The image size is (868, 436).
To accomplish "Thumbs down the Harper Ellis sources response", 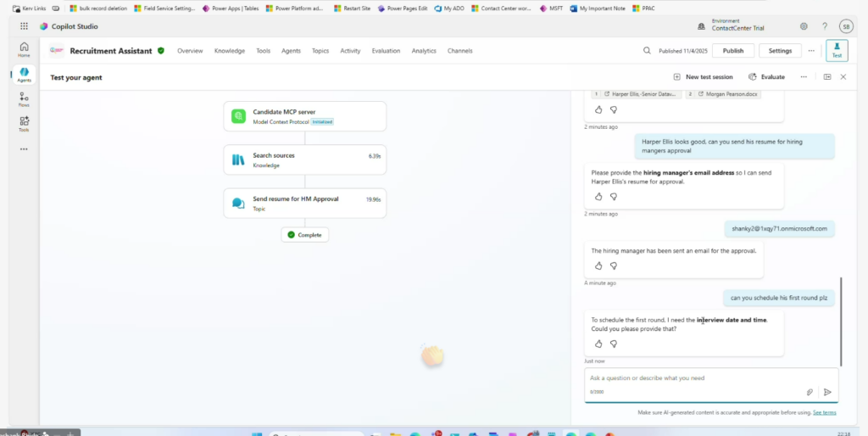I will point(614,109).
